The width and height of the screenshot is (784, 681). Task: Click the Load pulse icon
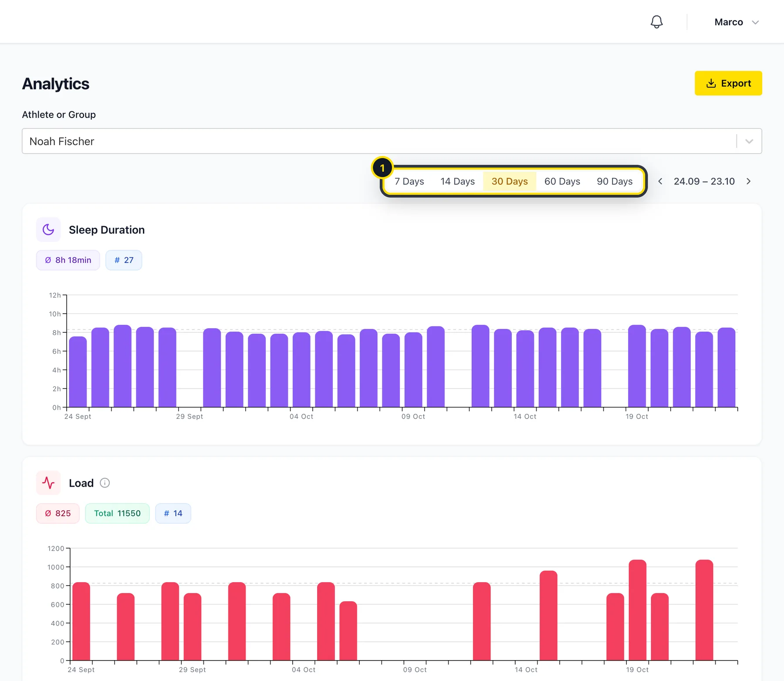click(x=48, y=483)
